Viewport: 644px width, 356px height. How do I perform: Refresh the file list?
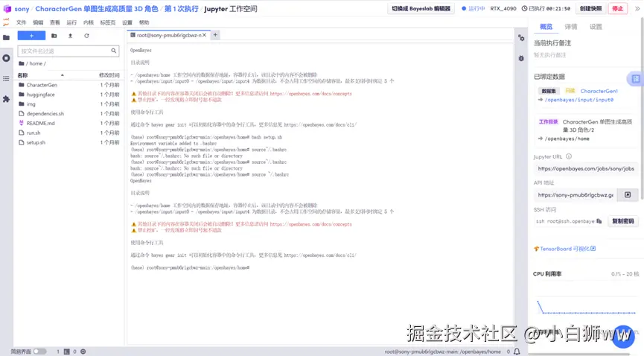click(x=86, y=36)
